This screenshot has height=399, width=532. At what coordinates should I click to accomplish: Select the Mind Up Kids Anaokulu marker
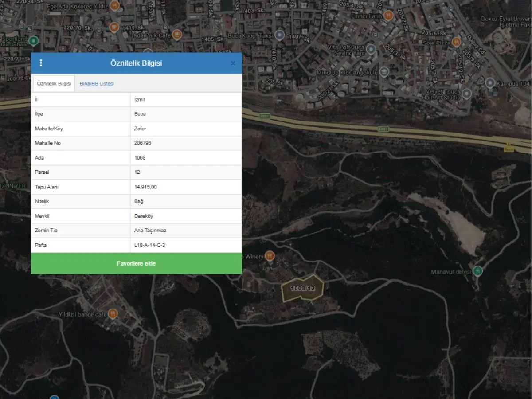[385, 72]
